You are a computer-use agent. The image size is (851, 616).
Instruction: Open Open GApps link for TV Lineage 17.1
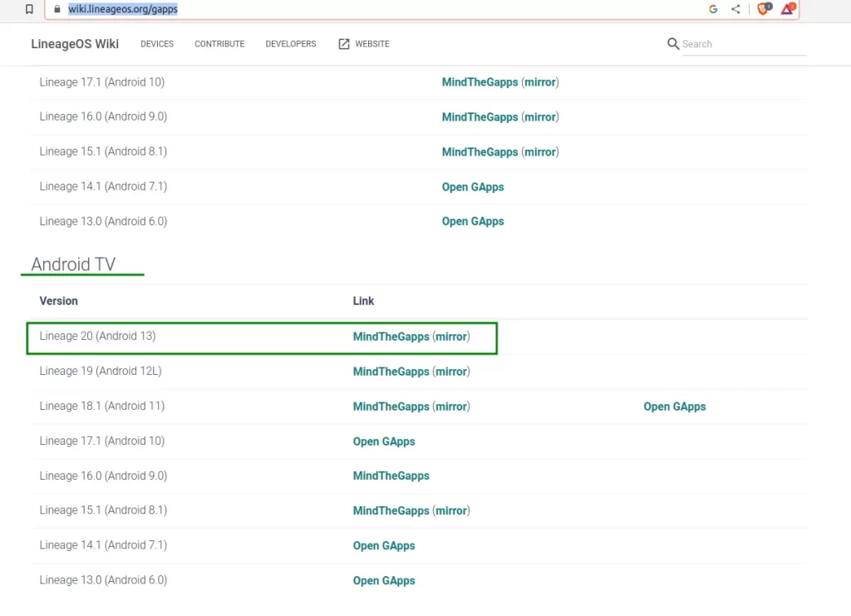tap(384, 441)
